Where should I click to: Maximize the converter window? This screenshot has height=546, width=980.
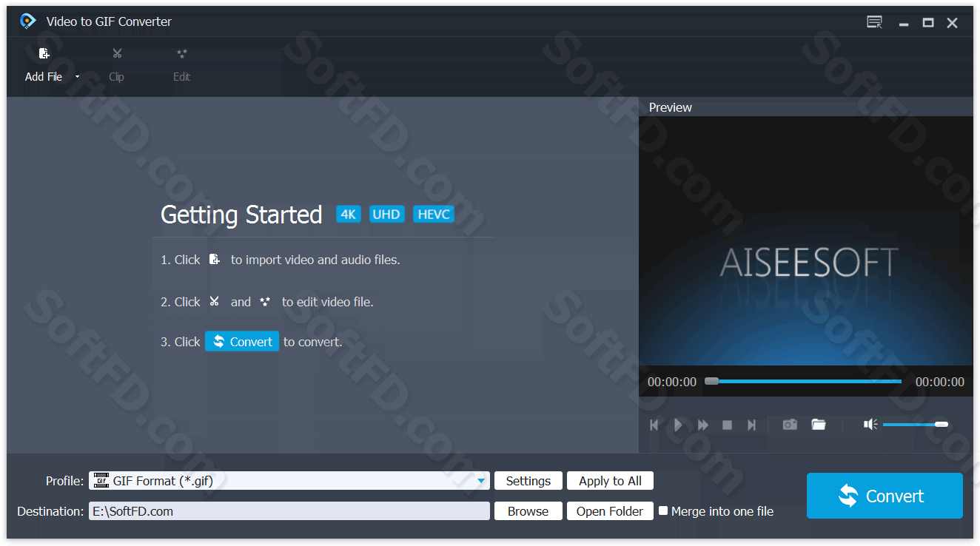pos(928,23)
